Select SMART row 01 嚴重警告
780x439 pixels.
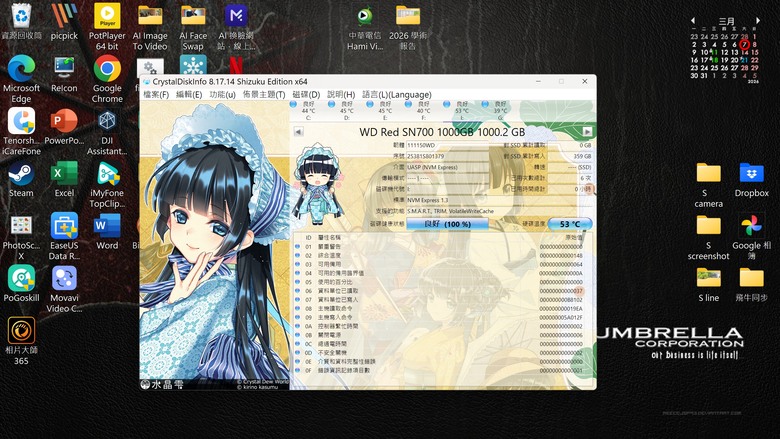[441, 247]
